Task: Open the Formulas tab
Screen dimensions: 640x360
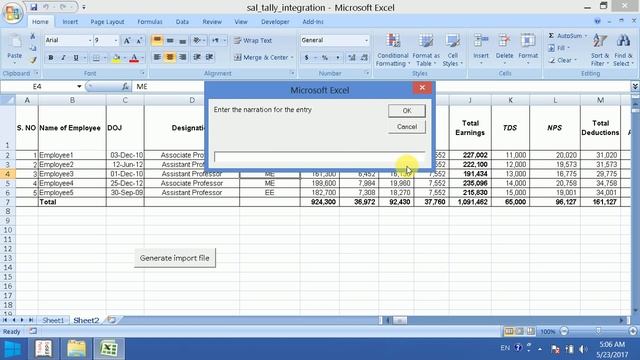Action: tap(149, 22)
